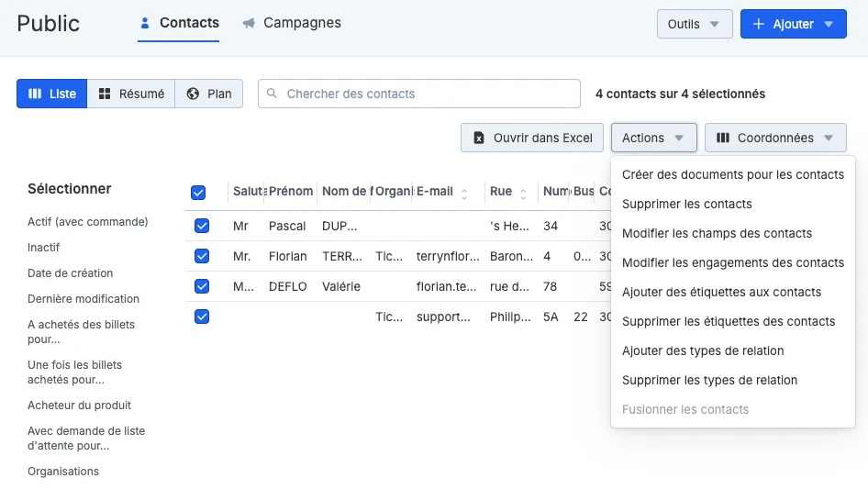Screen dimensions: 868x489
Task: Select Créer des documents pour les contacts
Action: 733,174
